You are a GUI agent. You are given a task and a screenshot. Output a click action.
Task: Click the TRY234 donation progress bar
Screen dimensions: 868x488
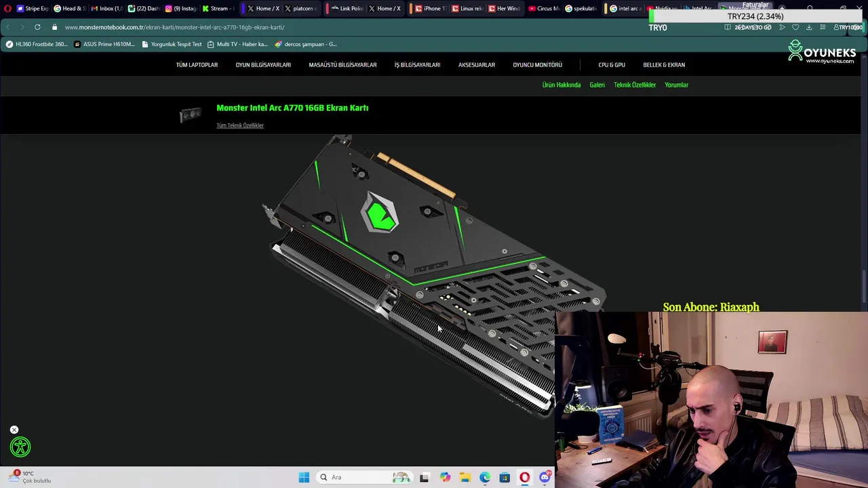coord(755,16)
